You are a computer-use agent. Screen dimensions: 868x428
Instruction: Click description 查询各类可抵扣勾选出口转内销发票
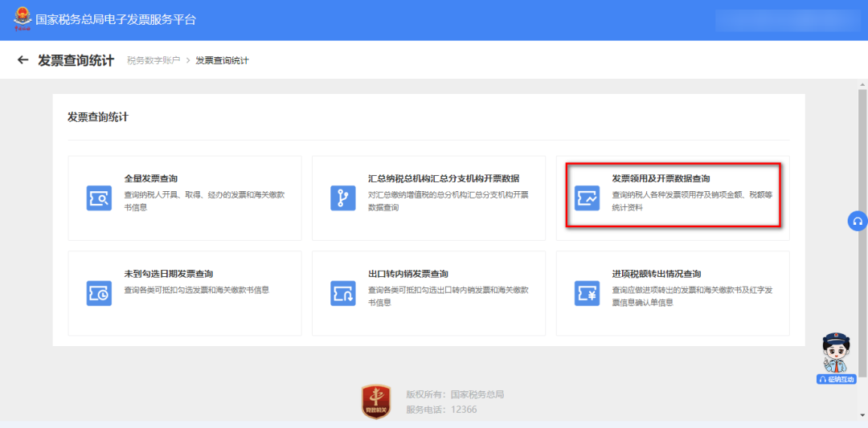448,296
